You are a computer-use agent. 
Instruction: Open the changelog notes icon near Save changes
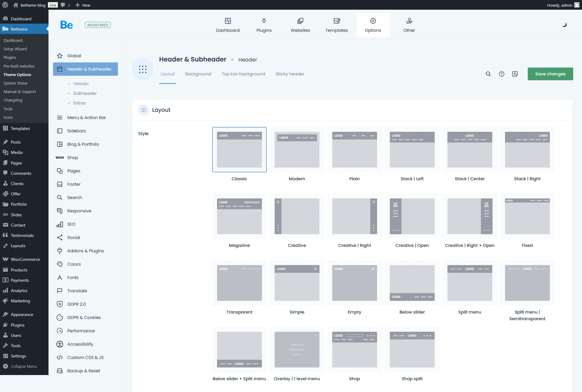[x=515, y=74]
